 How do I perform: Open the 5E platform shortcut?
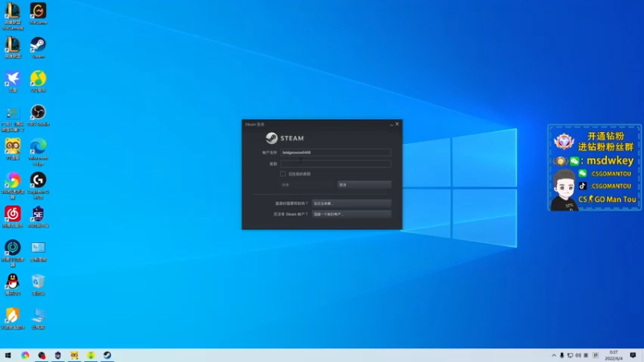click(38, 216)
